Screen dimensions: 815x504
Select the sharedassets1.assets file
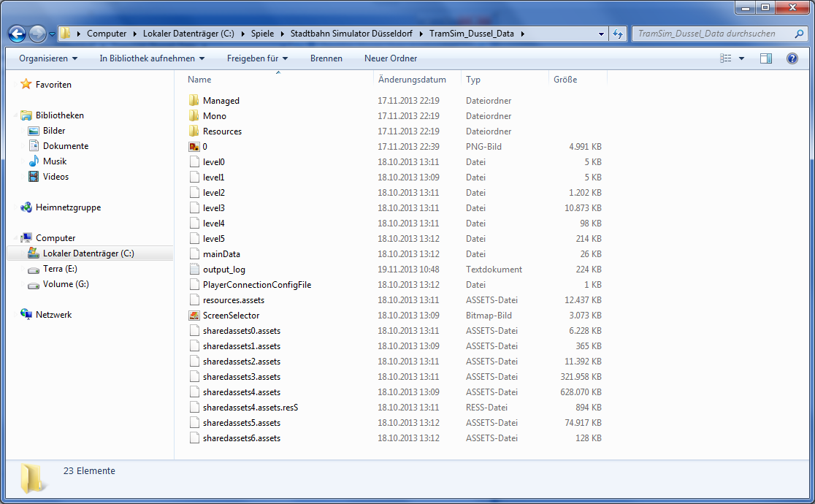click(242, 346)
